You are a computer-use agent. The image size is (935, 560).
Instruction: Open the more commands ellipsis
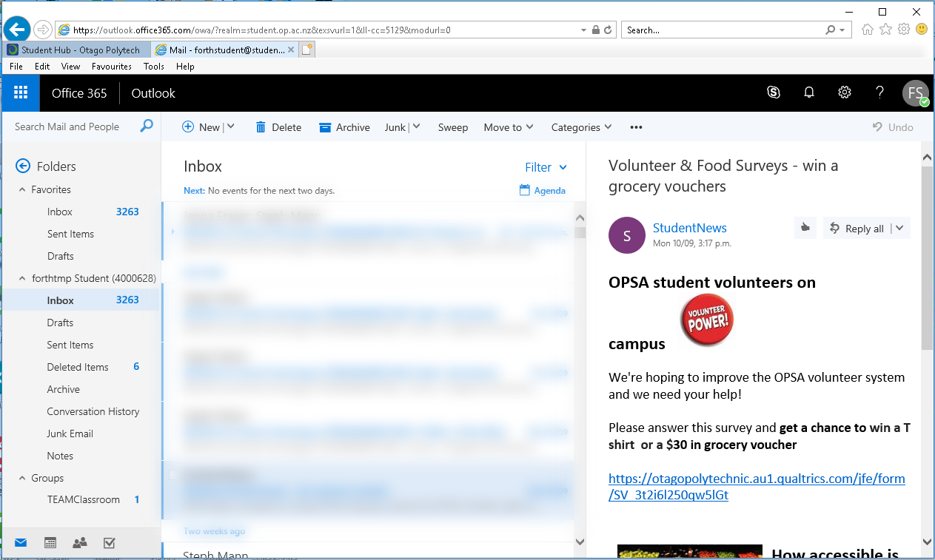(636, 127)
